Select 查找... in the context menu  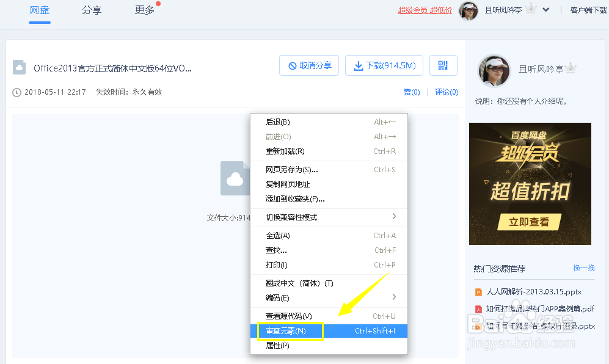click(x=329, y=250)
